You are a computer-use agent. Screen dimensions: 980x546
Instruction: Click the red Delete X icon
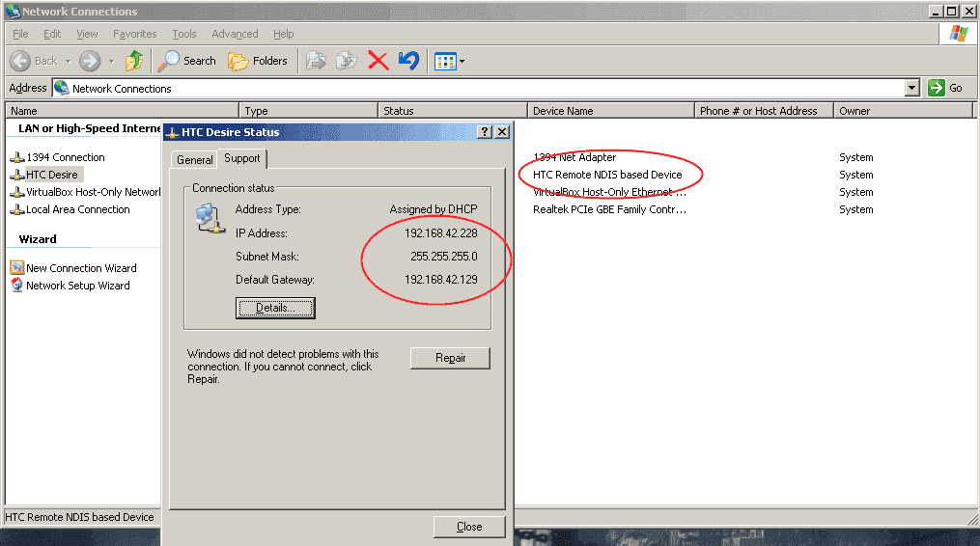pyautogui.click(x=378, y=61)
